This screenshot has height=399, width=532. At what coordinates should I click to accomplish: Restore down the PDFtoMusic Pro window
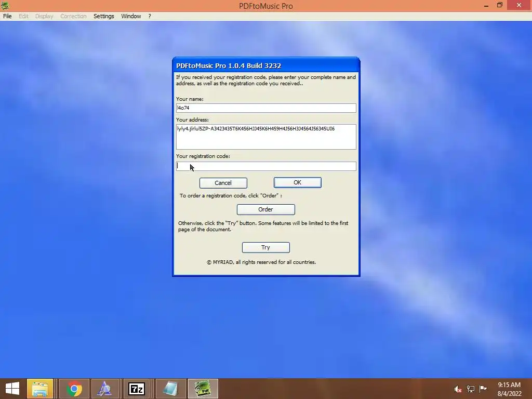[499, 5]
